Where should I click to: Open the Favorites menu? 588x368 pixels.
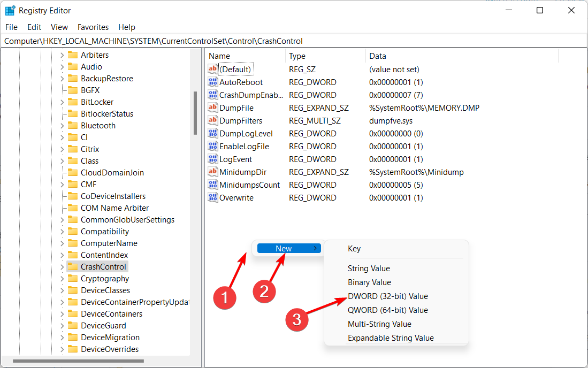coord(93,27)
